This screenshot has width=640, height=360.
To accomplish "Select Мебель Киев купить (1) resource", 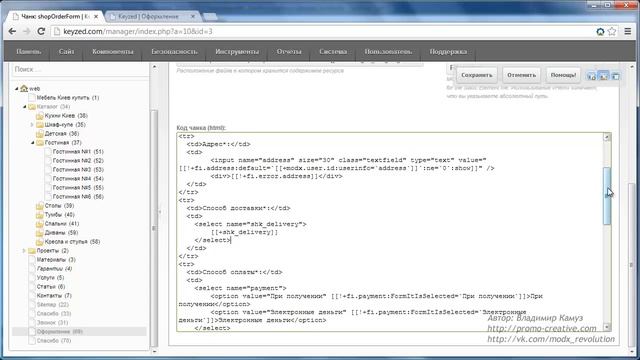I will (68, 98).
